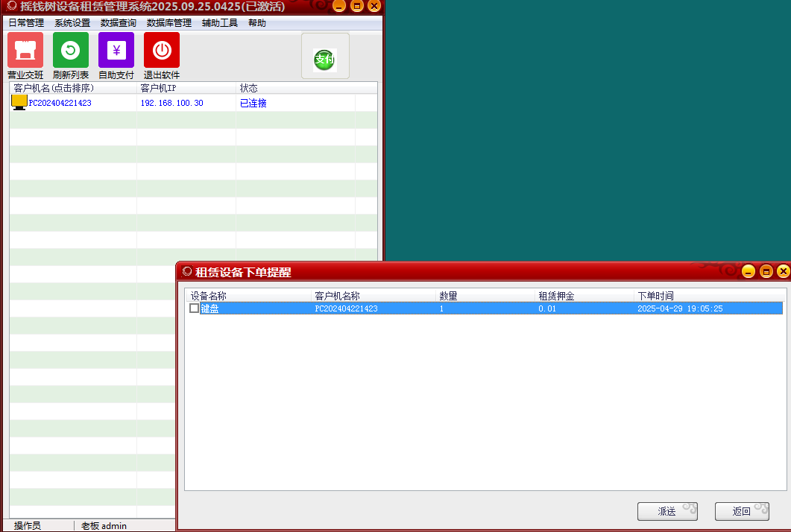
Task: Select the client row IP 192.168.100.30
Action: (171, 103)
